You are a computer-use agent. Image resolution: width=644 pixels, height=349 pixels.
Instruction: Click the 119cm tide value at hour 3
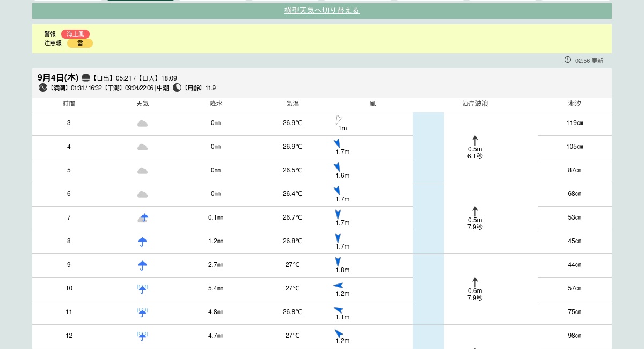coord(574,123)
